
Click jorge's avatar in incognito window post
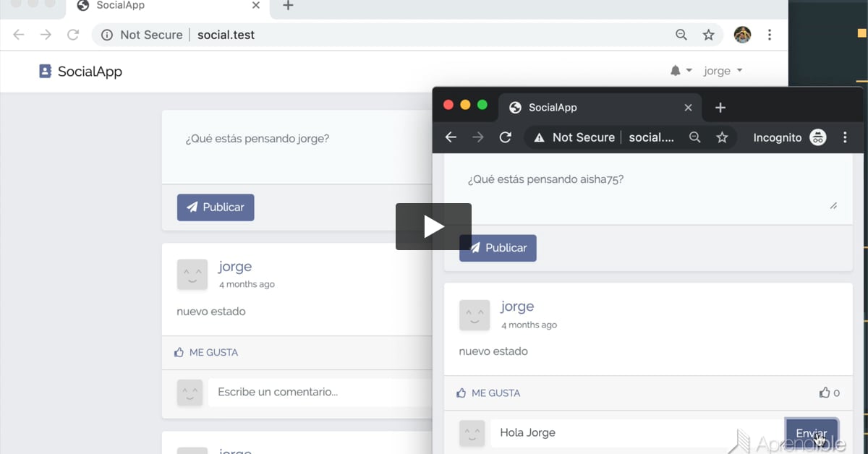[x=475, y=315]
